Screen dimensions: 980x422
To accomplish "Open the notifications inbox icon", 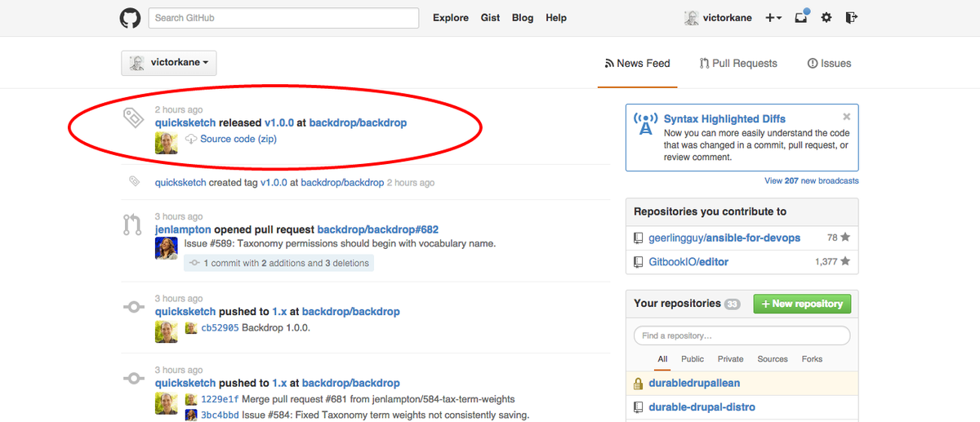I will (x=800, y=17).
